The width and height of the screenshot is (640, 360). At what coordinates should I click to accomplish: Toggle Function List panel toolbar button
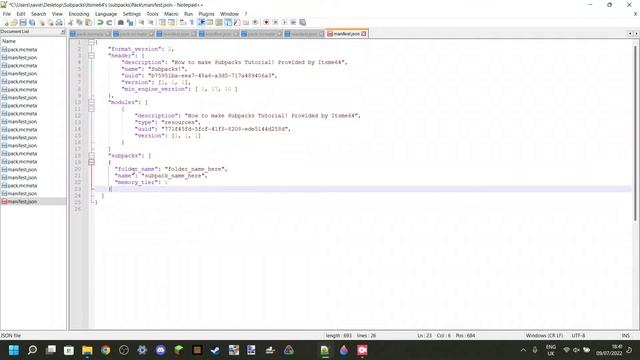pyautogui.click(x=237, y=22)
